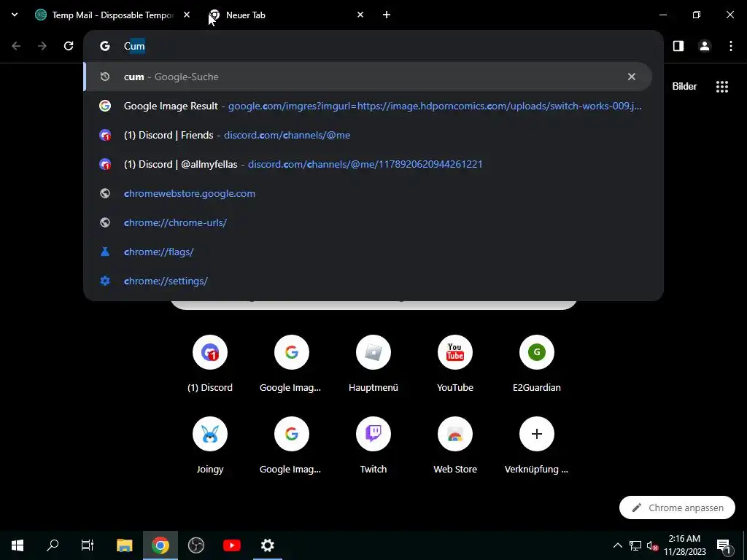This screenshot has width=747, height=560.
Task: Close the Temp Mail tab
Action: click(x=187, y=15)
